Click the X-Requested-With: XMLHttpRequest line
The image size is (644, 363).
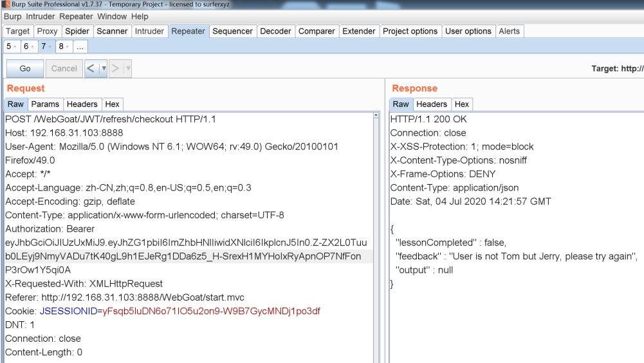(x=84, y=284)
